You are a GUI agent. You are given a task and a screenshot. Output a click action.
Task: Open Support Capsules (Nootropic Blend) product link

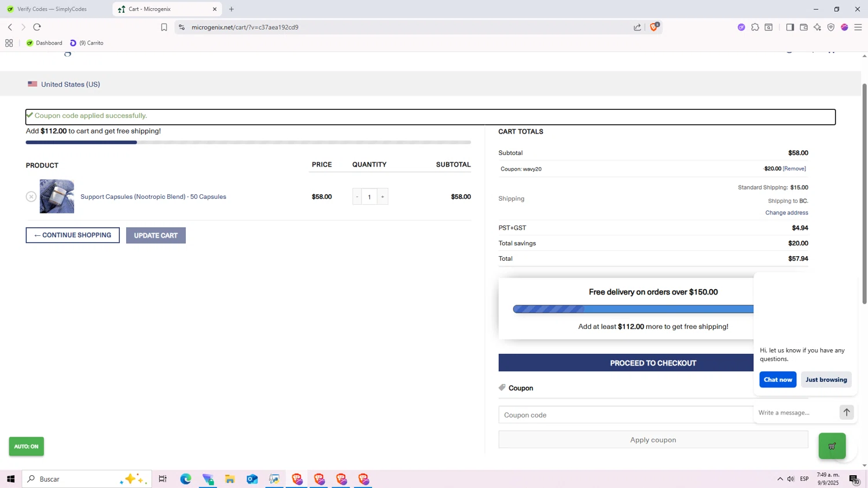coord(153,197)
